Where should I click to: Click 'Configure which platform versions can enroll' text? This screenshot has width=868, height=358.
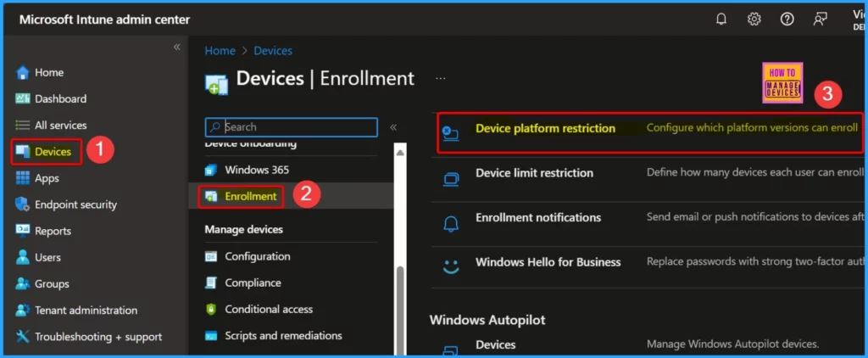tap(752, 128)
